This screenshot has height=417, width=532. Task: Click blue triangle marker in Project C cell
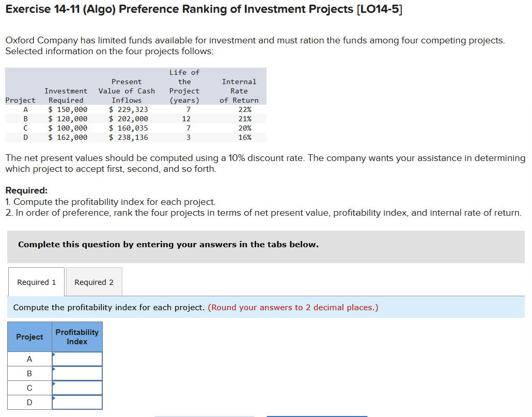click(54, 383)
